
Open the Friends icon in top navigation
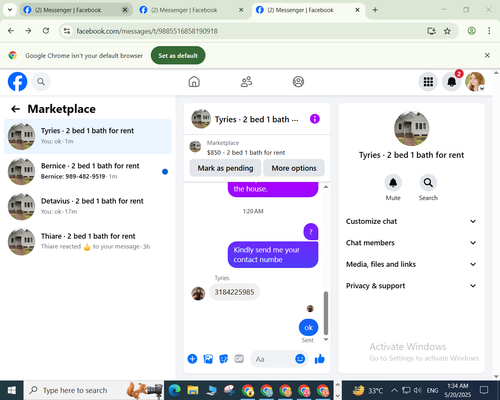tap(246, 82)
